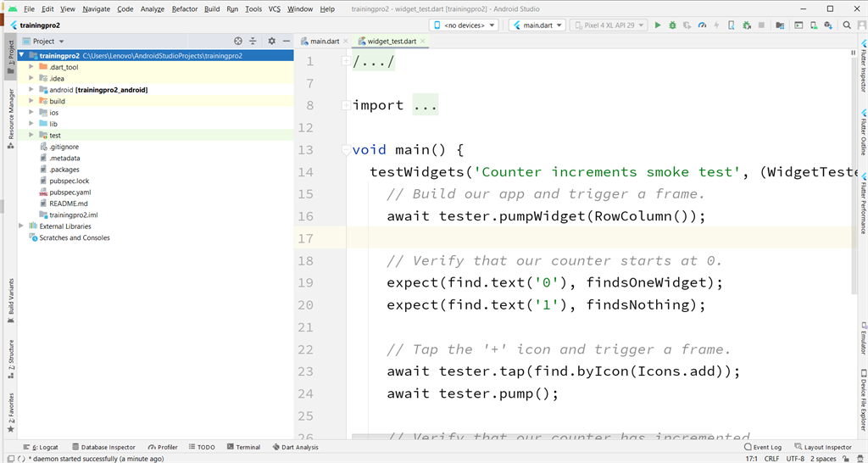
Task: Open the Logcat tool window
Action: pos(41,447)
